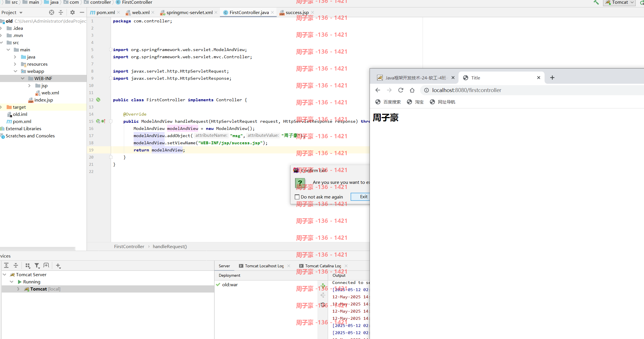Viewport: 644px width, 339px height.
Task: Open new browser tab with plus
Action: [x=552, y=78]
